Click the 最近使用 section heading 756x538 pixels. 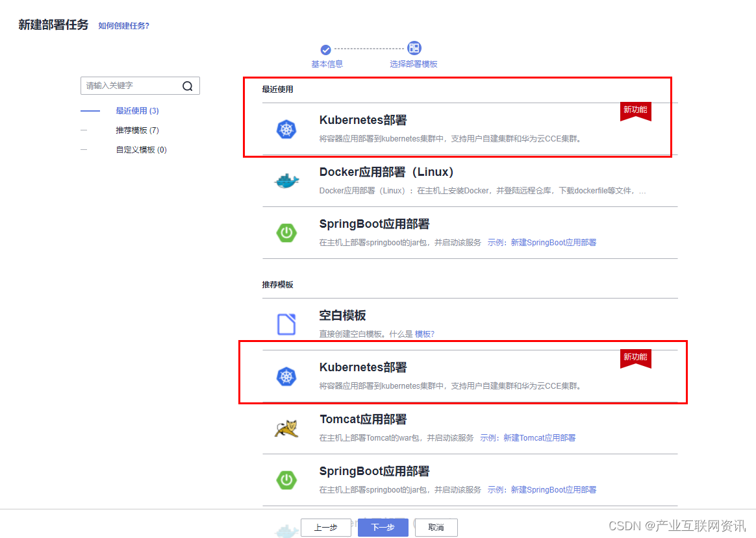click(278, 89)
